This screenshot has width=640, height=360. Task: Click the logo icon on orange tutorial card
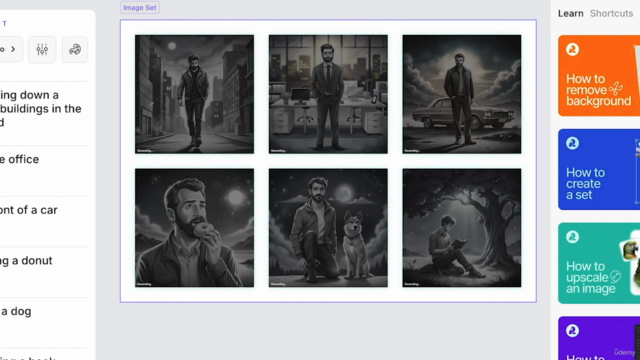[x=572, y=49]
